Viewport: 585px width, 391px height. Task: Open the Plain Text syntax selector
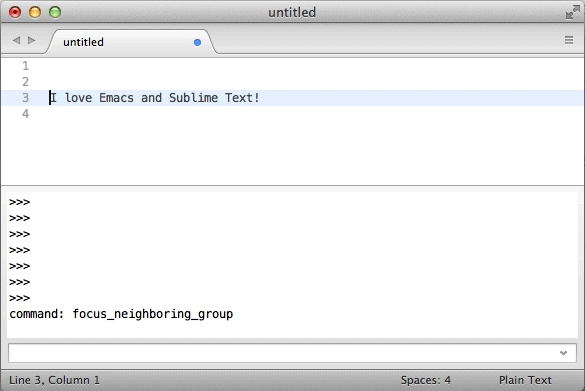[525, 380]
